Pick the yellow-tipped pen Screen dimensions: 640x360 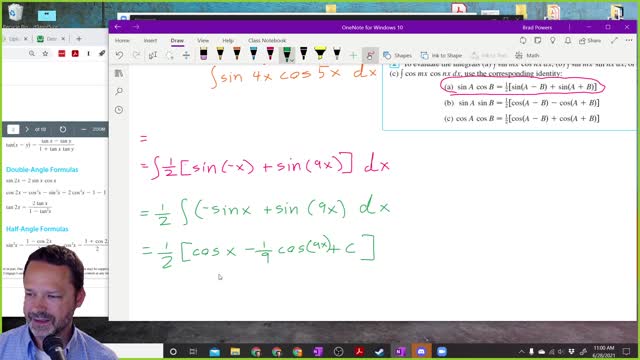220,54
